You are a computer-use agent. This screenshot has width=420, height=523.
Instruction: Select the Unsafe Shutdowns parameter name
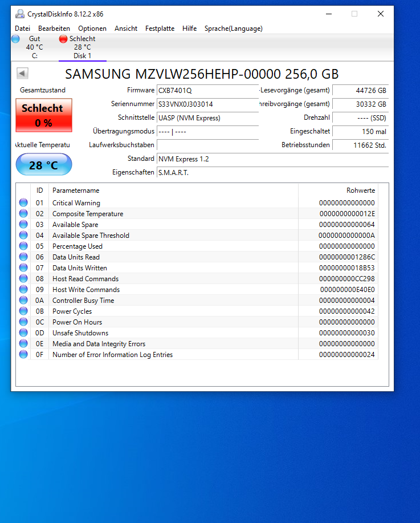80,333
